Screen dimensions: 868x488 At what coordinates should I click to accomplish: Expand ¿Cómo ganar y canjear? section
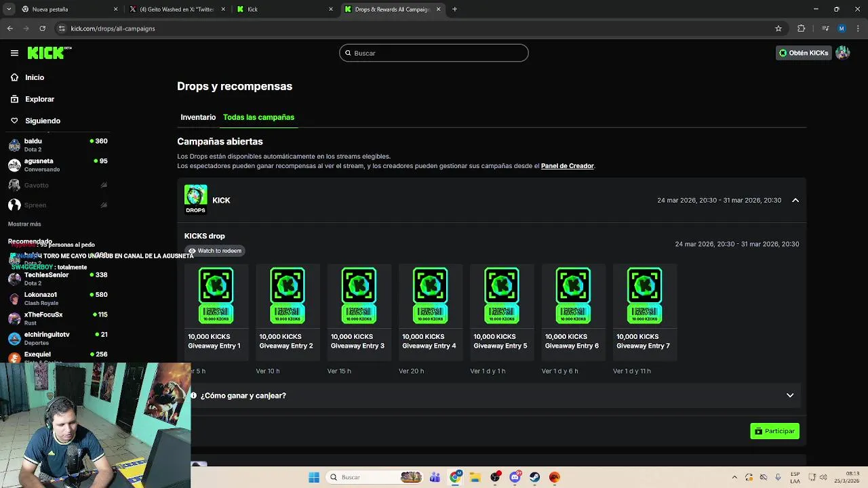tap(492, 395)
